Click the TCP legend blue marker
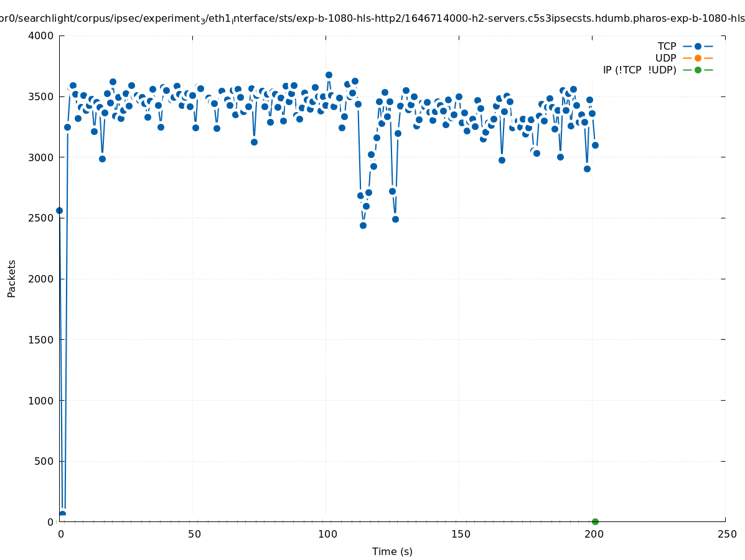This screenshot has width=745, height=560. point(698,46)
